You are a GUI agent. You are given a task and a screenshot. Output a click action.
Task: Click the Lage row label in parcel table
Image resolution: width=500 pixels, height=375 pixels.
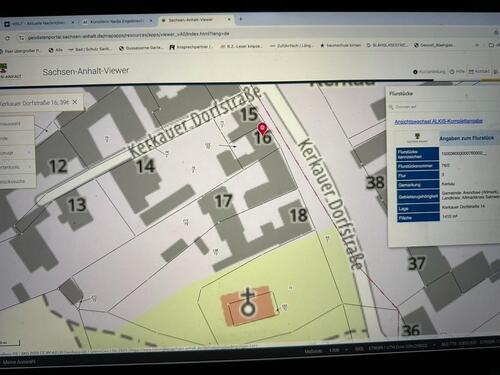(x=417, y=208)
